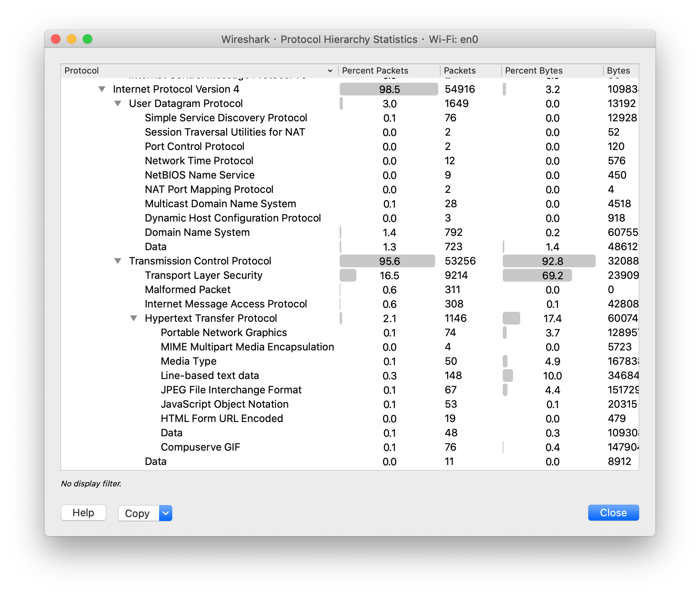Open the Copy dropdown arrow
The width and height of the screenshot is (700, 595).
coord(165,513)
